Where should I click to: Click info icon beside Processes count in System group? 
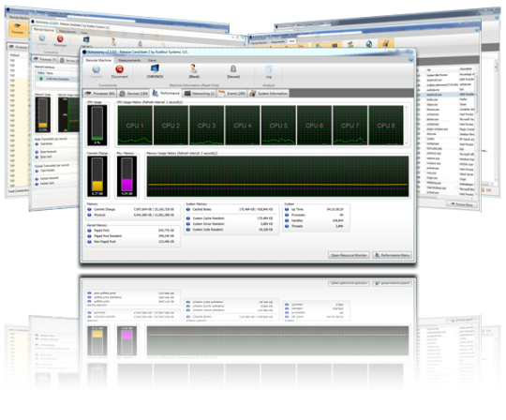pyautogui.click(x=287, y=215)
